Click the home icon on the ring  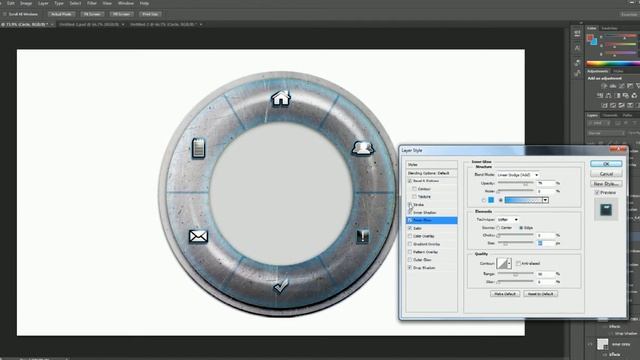click(281, 98)
